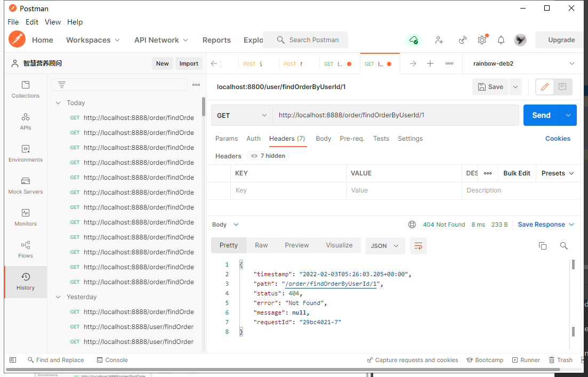This screenshot has height=377, width=588.
Task: Click the invite user icon
Action: (x=439, y=40)
